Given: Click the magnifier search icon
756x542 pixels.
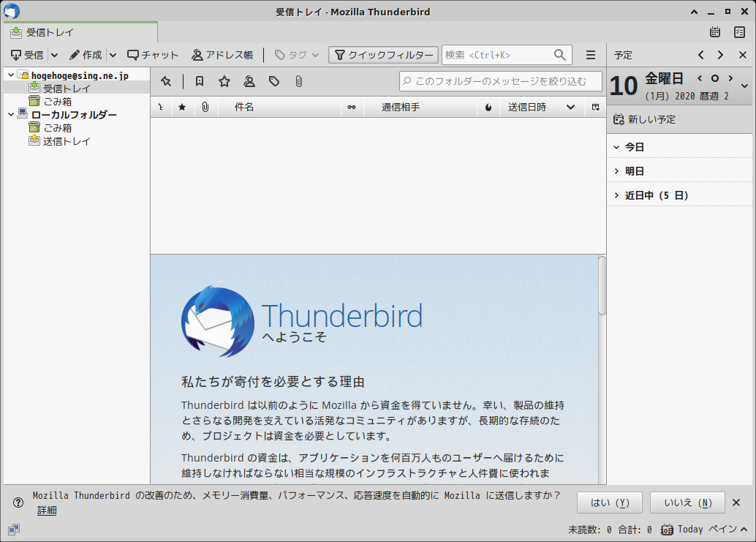Looking at the screenshot, I should (560, 55).
